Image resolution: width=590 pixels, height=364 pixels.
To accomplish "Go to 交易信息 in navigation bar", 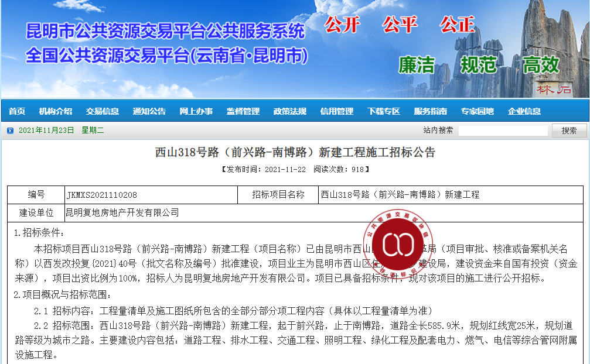I will click(103, 111).
